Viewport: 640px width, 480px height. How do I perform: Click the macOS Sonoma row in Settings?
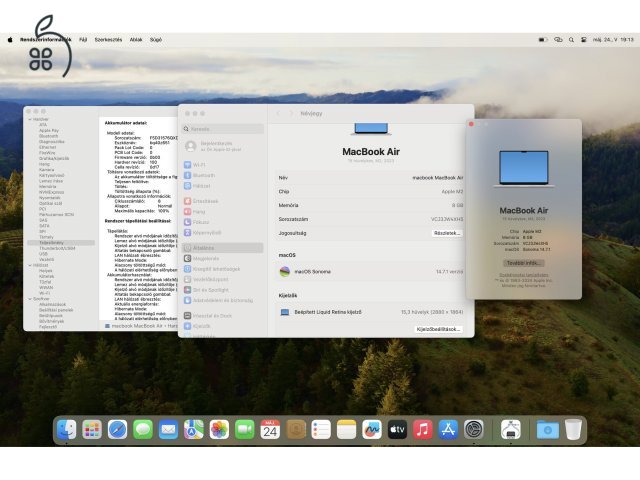pos(371,271)
